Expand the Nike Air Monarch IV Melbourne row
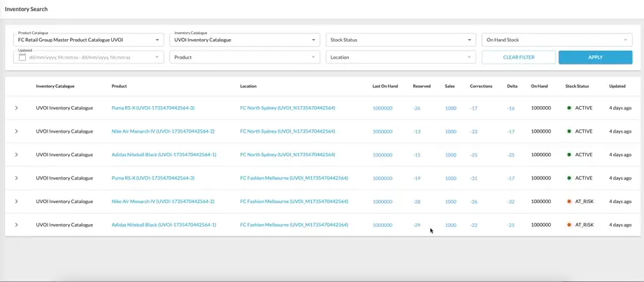 coord(17,202)
